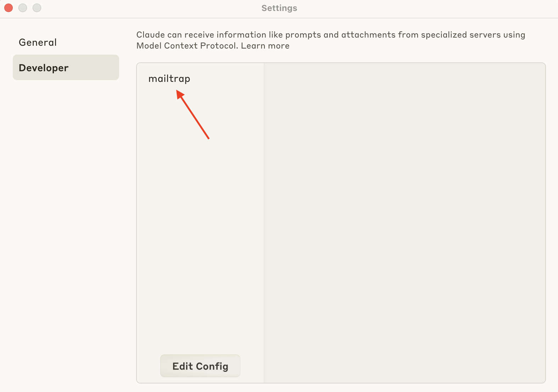558x392 pixels.
Task: Click the words Model Context Protocol
Action: coord(187,46)
